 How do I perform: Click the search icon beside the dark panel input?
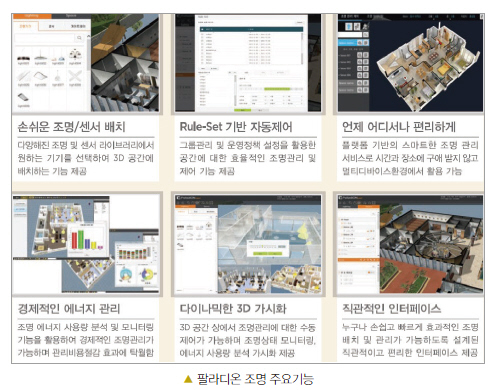tap(366, 35)
